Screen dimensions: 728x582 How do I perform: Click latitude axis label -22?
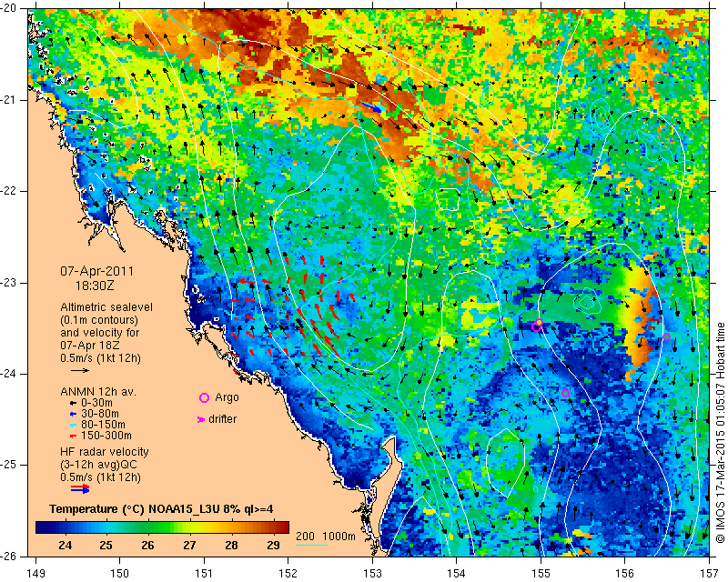pos(8,191)
